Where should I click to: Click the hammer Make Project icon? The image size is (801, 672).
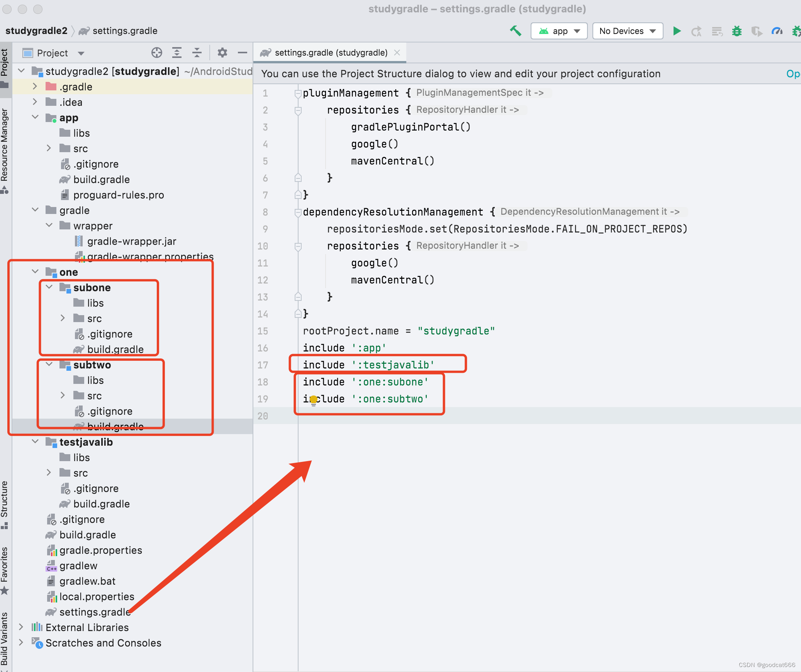[x=516, y=31]
